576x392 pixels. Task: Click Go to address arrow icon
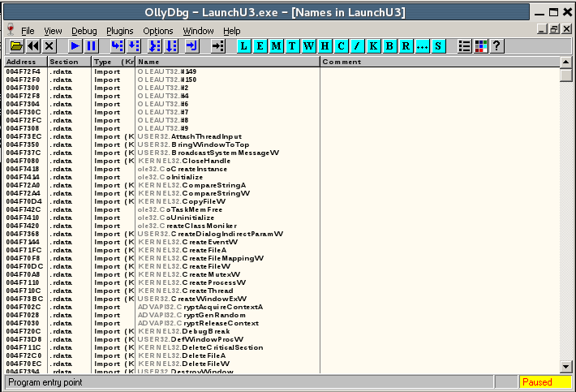pyautogui.click(x=218, y=46)
